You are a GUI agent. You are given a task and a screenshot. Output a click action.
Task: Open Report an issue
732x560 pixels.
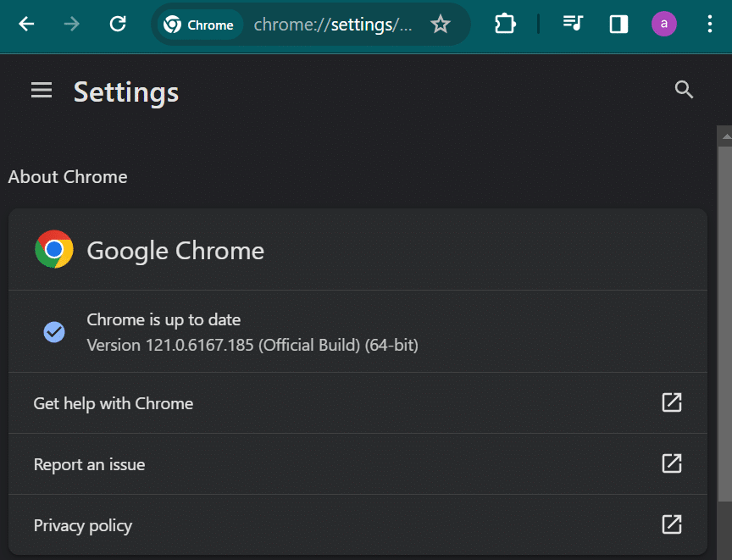(358, 464)
